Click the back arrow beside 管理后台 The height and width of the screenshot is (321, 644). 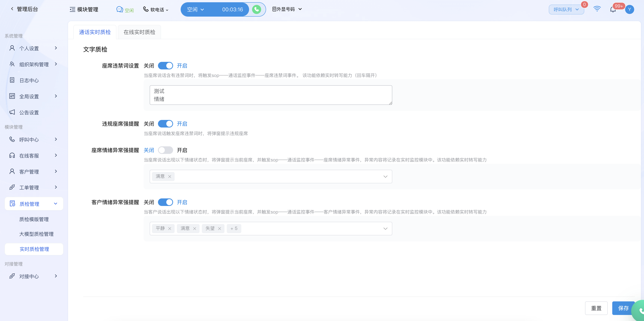[12, 9]
